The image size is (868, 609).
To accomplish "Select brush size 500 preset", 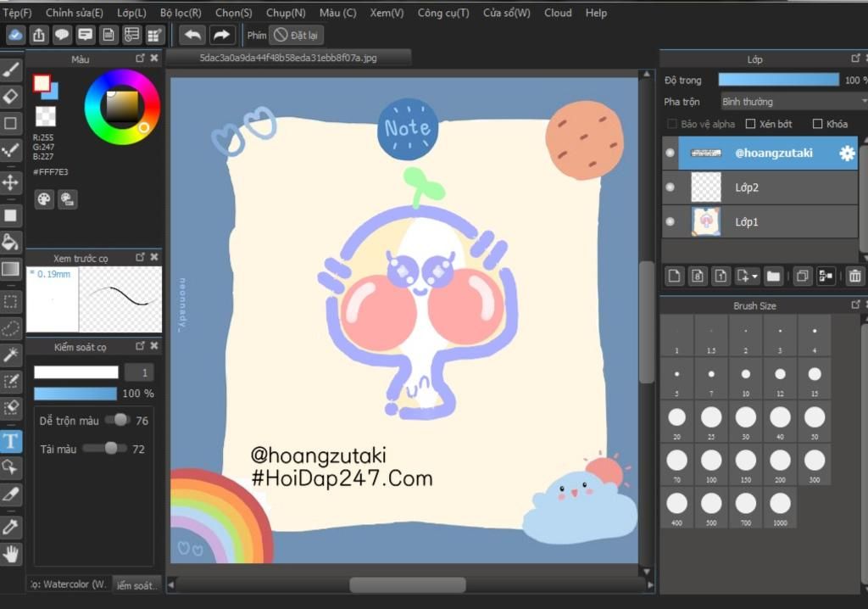I will [711, 508].
